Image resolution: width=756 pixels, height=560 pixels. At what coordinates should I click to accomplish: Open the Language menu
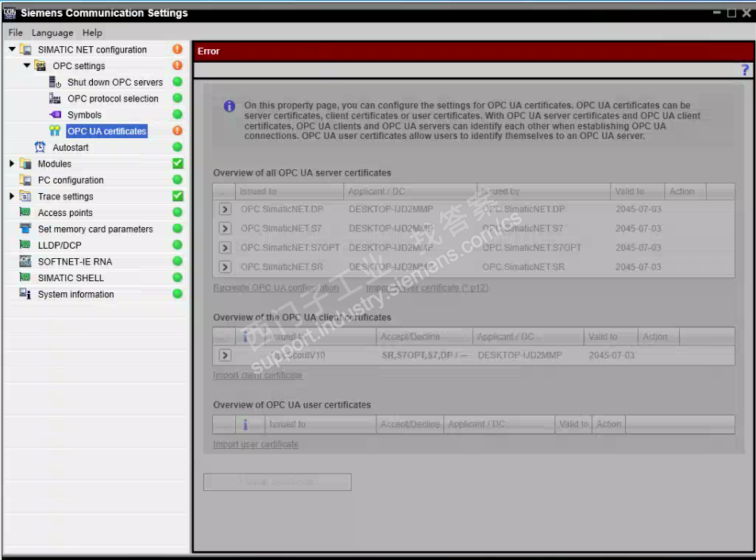(52, 33)
